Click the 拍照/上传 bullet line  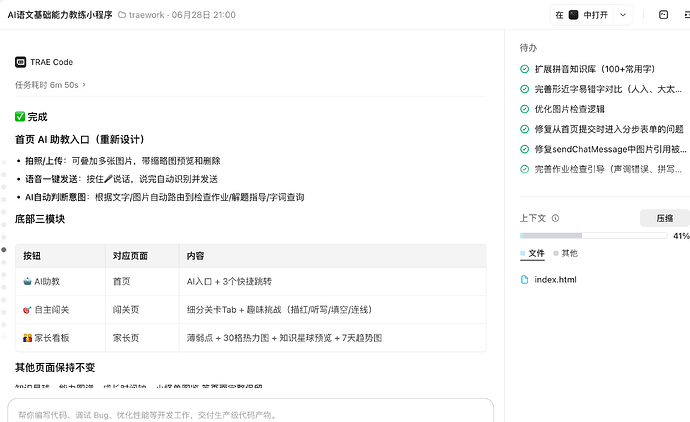(123, 161)
